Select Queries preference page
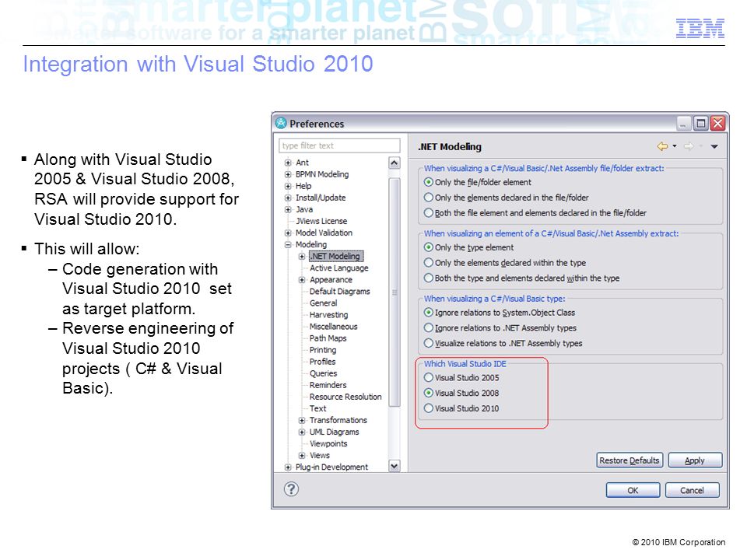 pos(323,373)
